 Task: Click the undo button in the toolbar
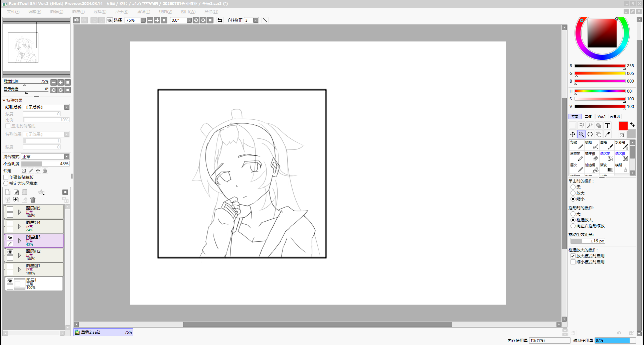pyautogui.click(x=77, y=20)
